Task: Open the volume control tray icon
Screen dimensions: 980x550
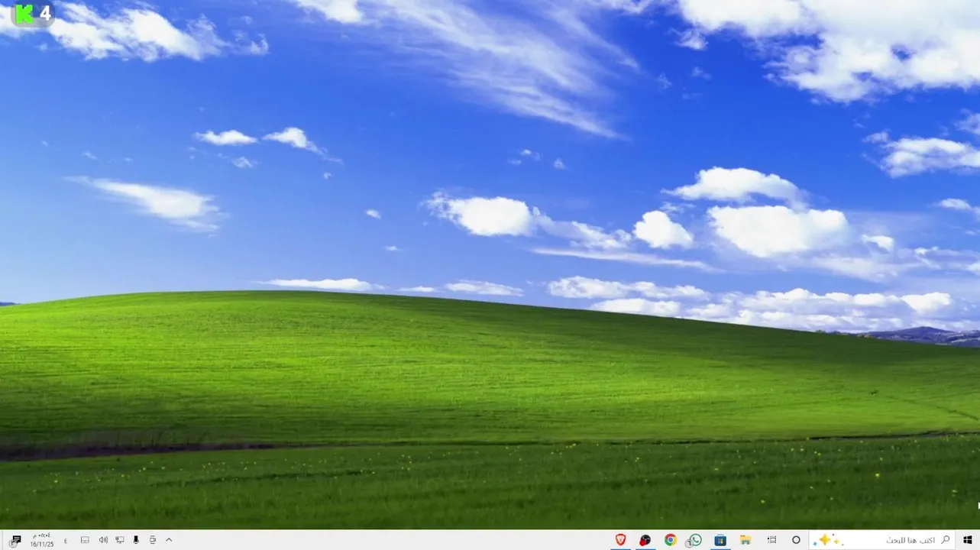Action: point(103,540)
